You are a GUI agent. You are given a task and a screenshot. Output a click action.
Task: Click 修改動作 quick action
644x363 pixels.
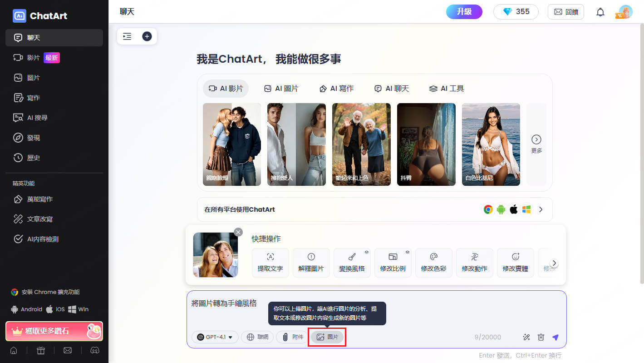[x=475, y=263]
